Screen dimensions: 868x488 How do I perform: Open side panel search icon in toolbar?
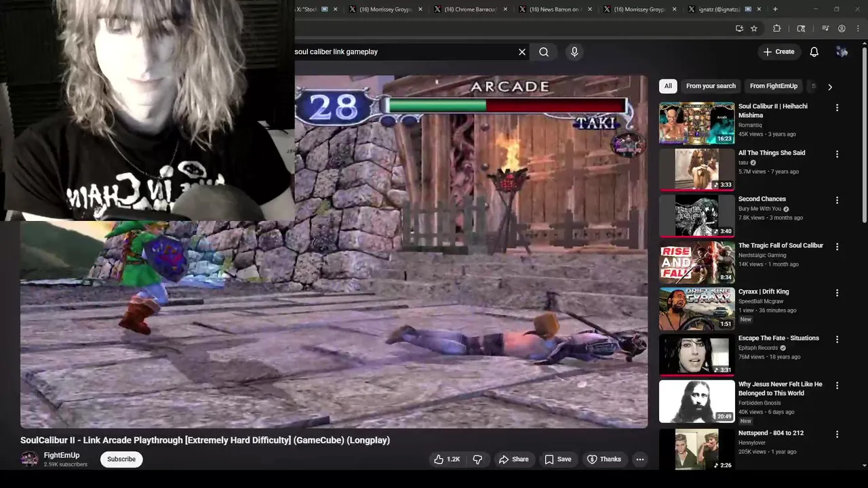(x=801, y=28)
